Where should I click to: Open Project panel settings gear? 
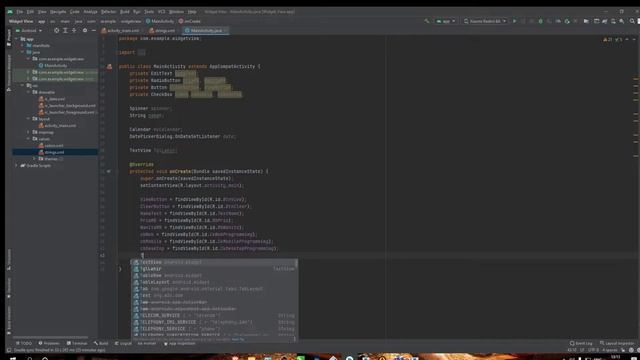click(x=85, y=31)
